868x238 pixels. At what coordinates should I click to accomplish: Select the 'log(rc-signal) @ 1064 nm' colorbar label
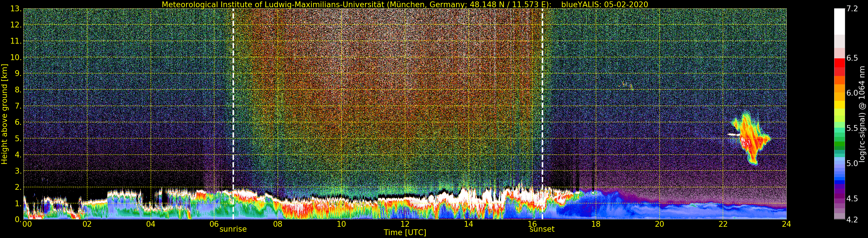pyautogui.click(x=863, y=114)
